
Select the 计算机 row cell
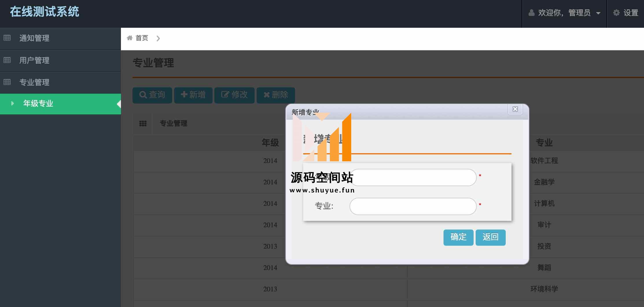[544, 204]
